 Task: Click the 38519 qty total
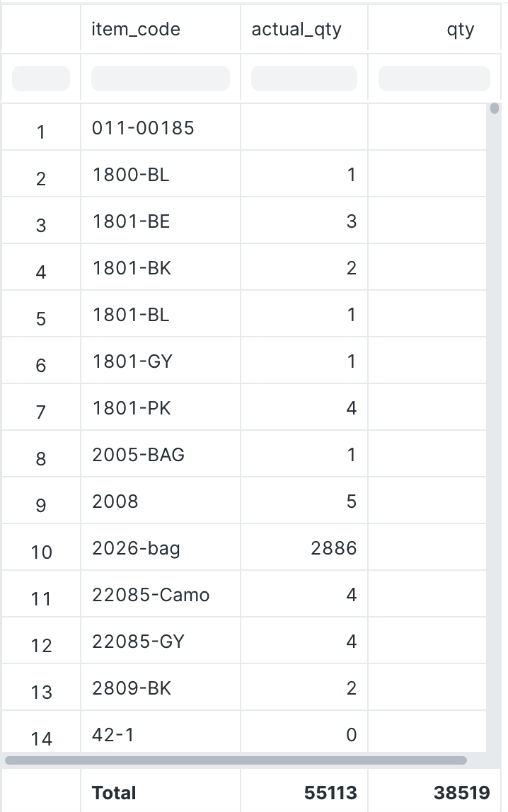point(462,793)
